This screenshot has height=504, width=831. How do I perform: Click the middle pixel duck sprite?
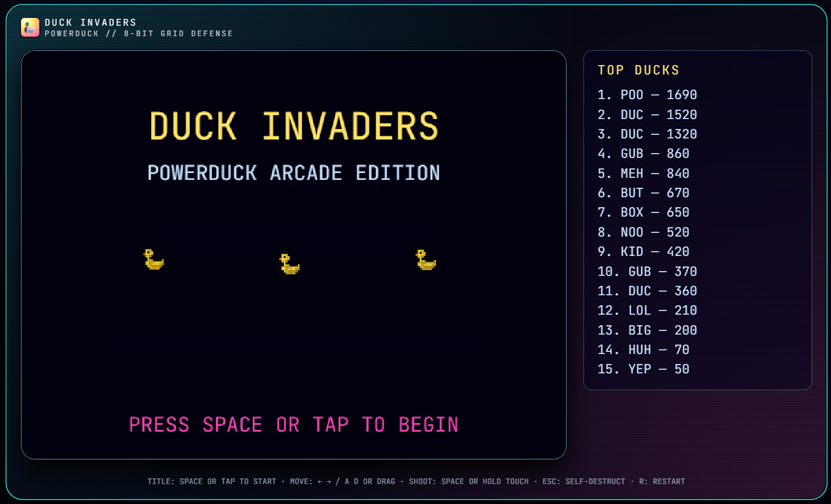289,264
